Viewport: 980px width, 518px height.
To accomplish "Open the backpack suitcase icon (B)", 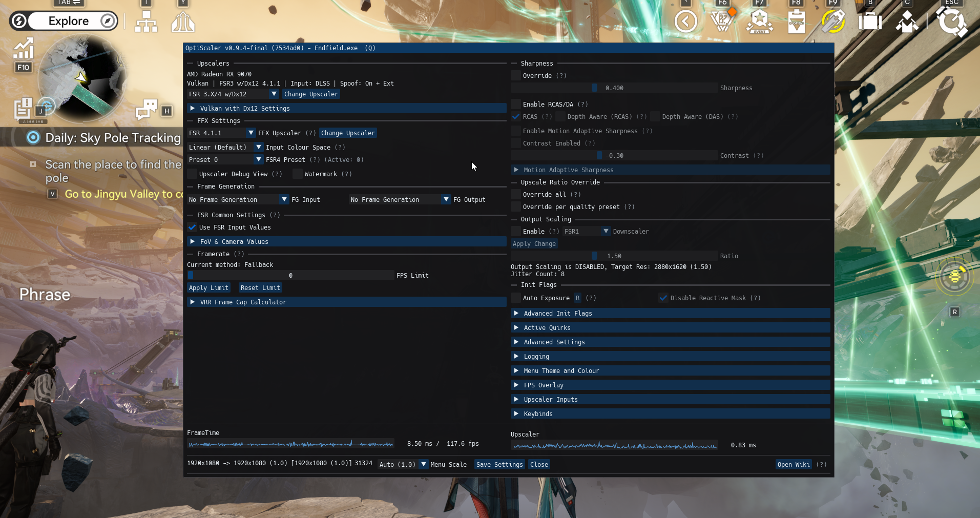I will (870, 22).
